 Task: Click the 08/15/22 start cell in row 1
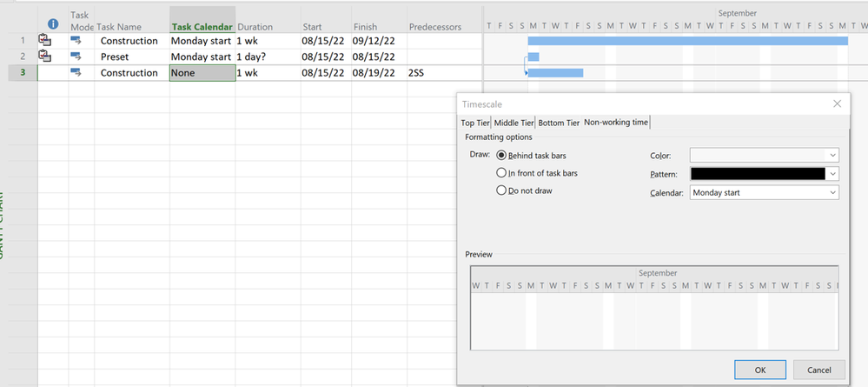[x=326, y=41]
